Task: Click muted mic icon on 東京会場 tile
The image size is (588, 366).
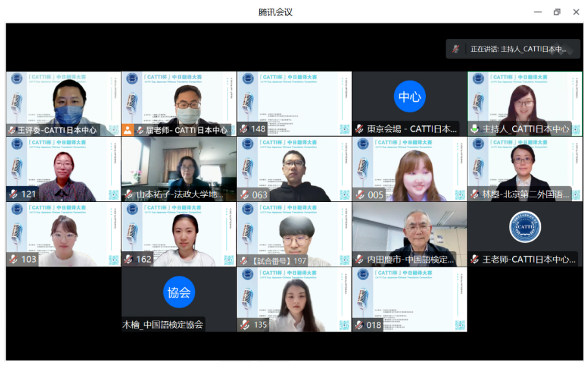Action: point(359,128)
